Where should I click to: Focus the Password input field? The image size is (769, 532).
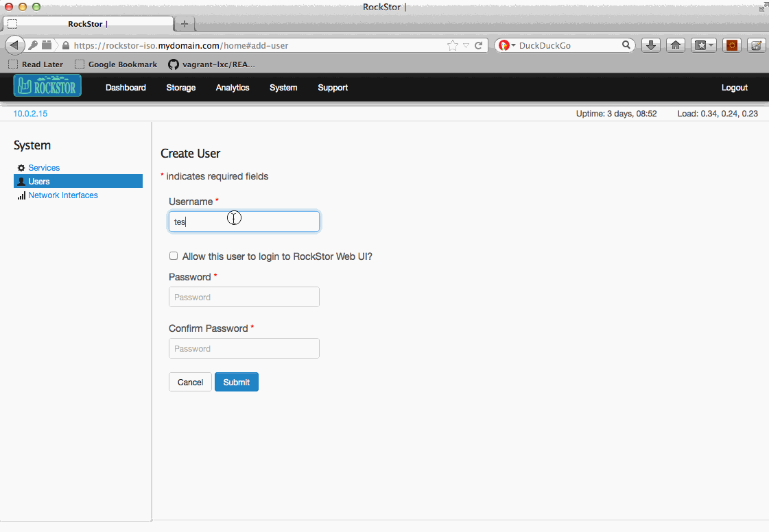click(244, 297)
